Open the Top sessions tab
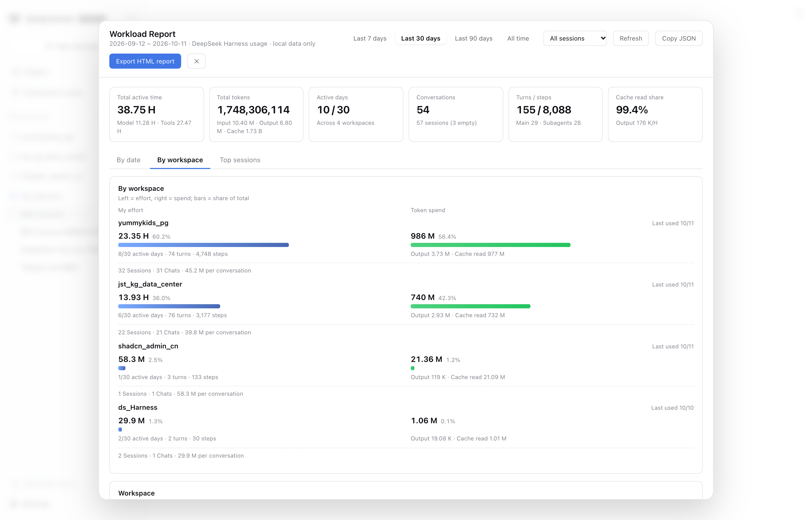Image resolution: width=812 pixels, height=520 pixels. 240,160
